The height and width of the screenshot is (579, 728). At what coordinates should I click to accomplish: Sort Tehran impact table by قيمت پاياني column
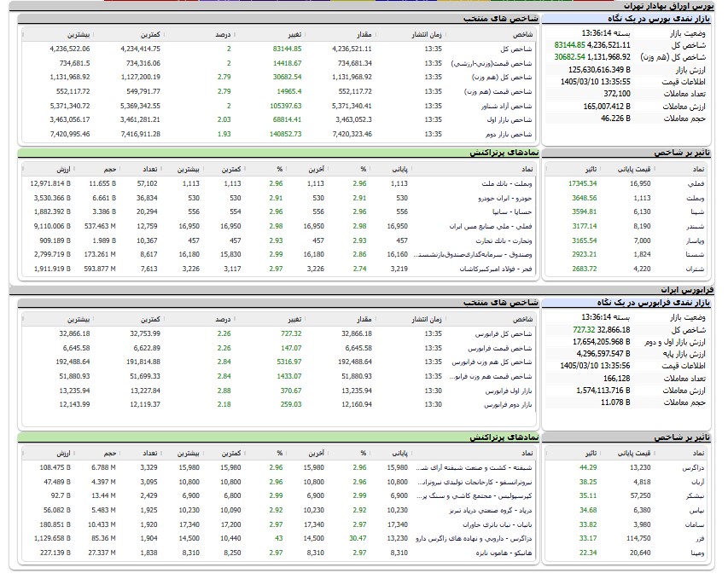[634, 170]
